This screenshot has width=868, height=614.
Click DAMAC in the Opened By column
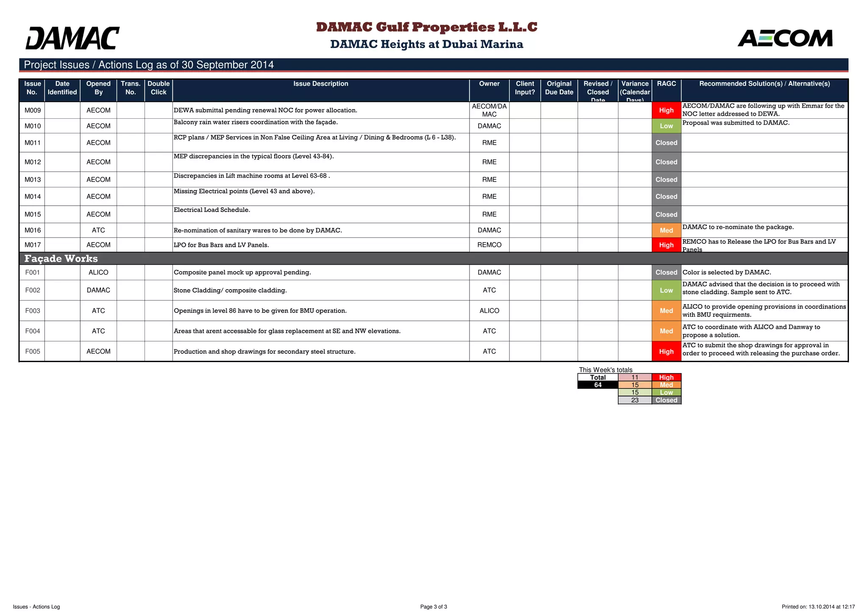click(x=98, y=290)
